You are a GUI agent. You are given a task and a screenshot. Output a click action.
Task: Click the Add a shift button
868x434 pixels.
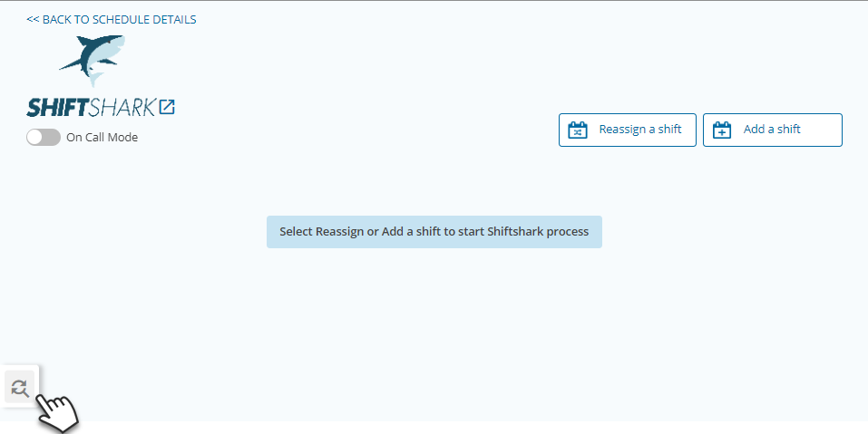click(x=772, y=130)
